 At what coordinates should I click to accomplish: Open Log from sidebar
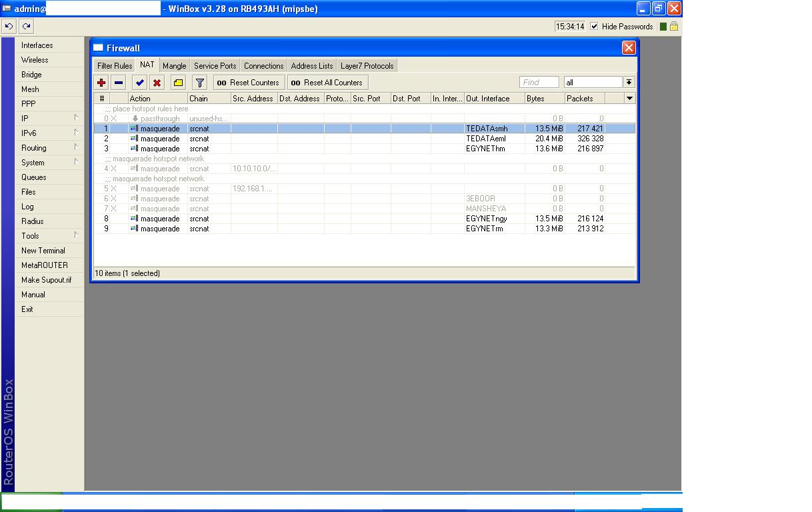pos(49,207)
